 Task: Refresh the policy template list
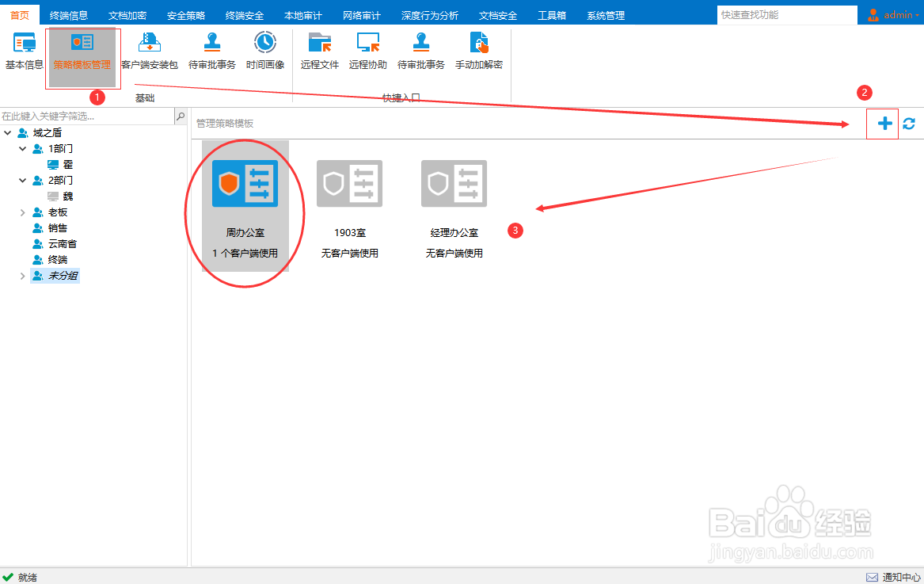pos(909,124)
